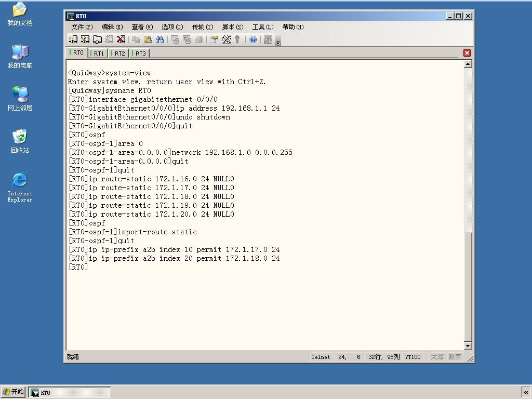
Task: Switch to the RT1 session tab
Action: (98, 54)
